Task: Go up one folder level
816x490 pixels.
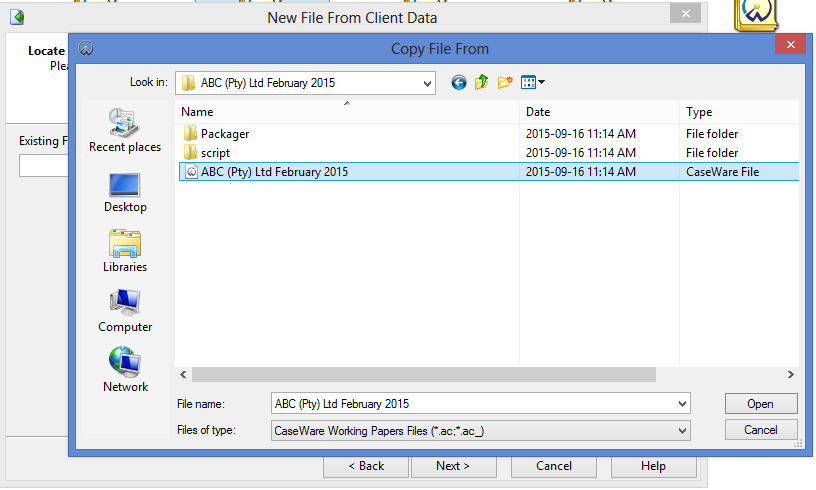Action: [x=482, y=82]
